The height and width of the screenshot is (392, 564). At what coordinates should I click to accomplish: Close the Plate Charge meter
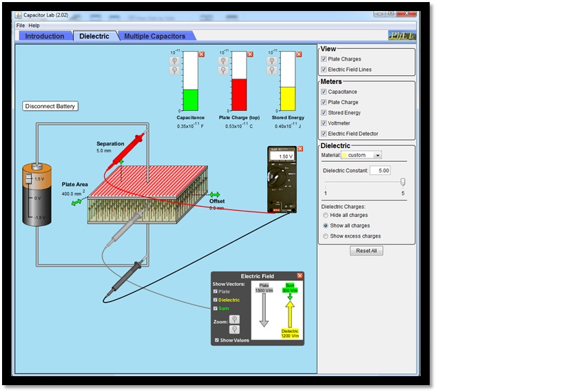[x=250, y=54]
